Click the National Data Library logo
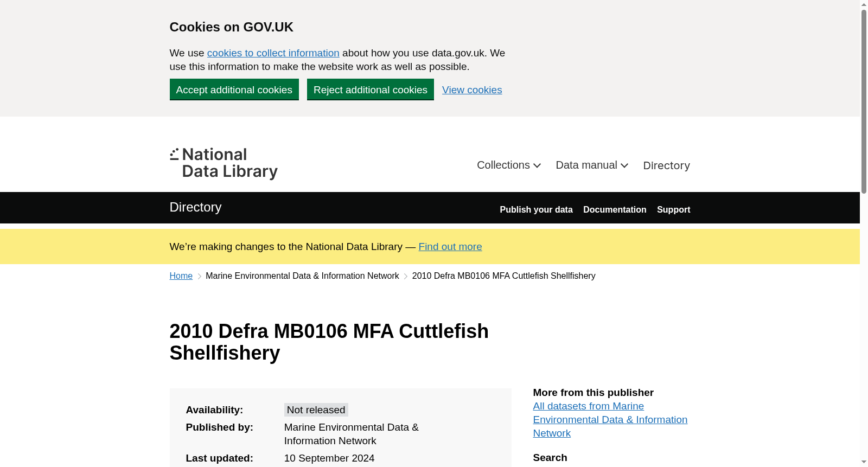868x467 pixels. click(x=224, y=163)
